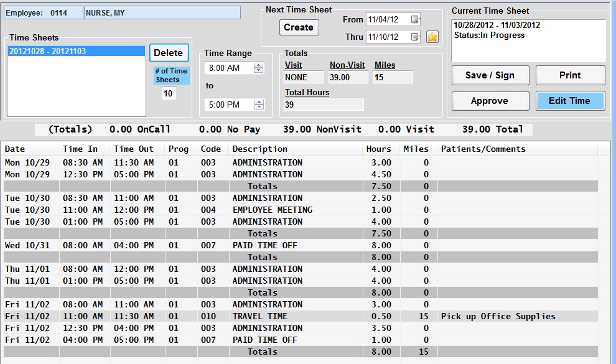Select Wednesday's PAID TIME OFF entry
616x364 pixels.
tap(265, 245)
